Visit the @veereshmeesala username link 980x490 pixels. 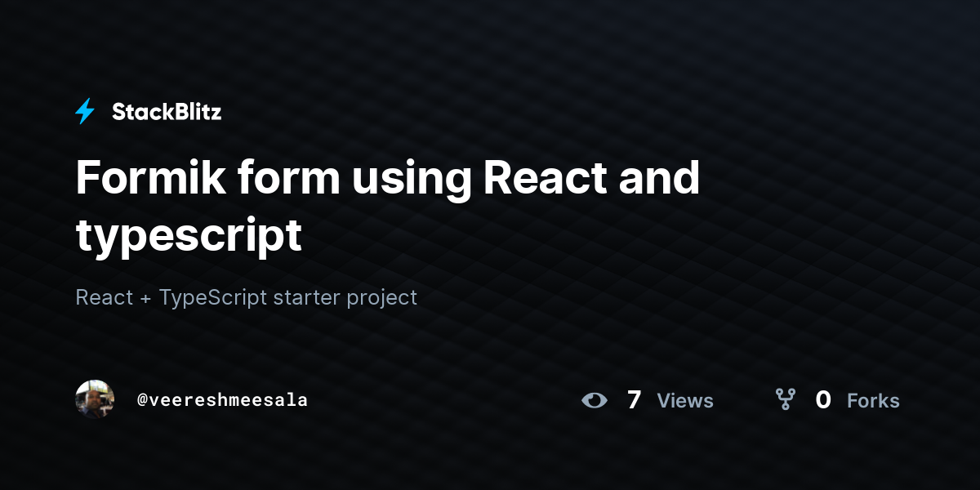222,400
